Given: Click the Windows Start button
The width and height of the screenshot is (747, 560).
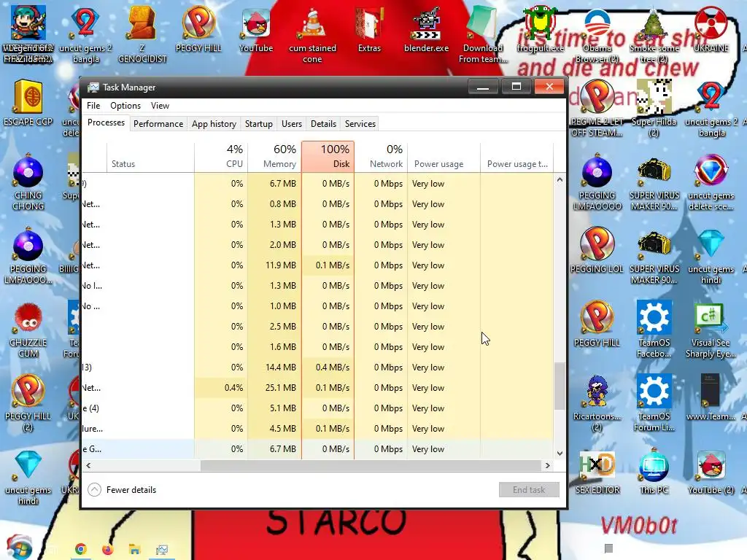Looking at the screenshot, I should click(x=19, y=548).
